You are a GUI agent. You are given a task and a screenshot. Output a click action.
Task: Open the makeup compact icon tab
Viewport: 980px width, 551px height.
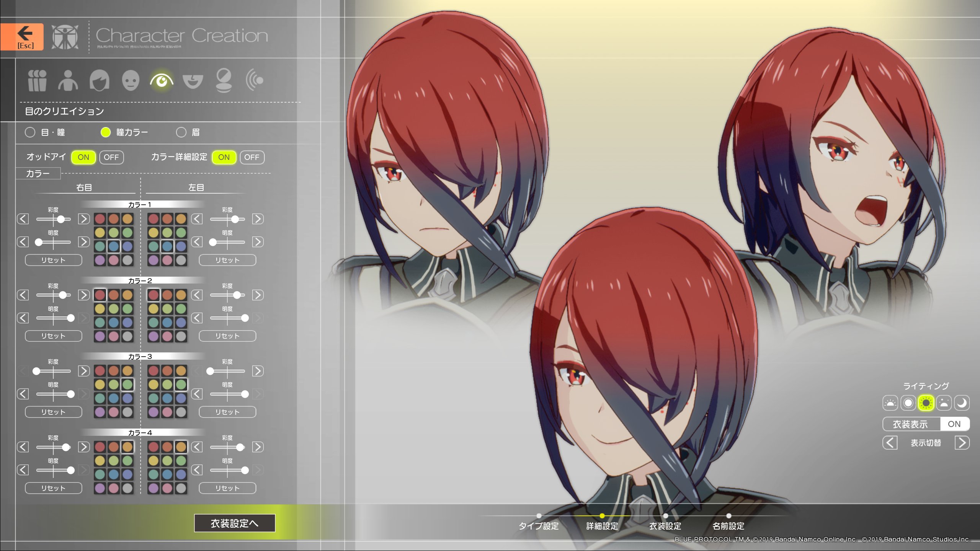point(224,80)
